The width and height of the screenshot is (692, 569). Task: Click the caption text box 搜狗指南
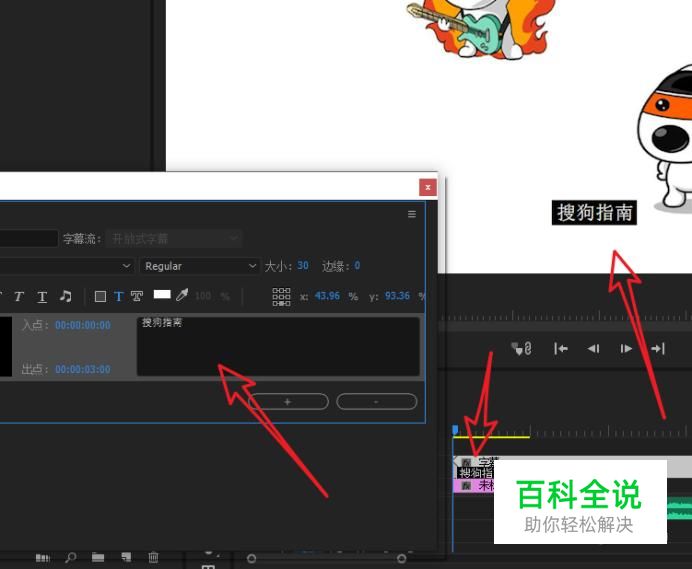(x=278, y=347)
